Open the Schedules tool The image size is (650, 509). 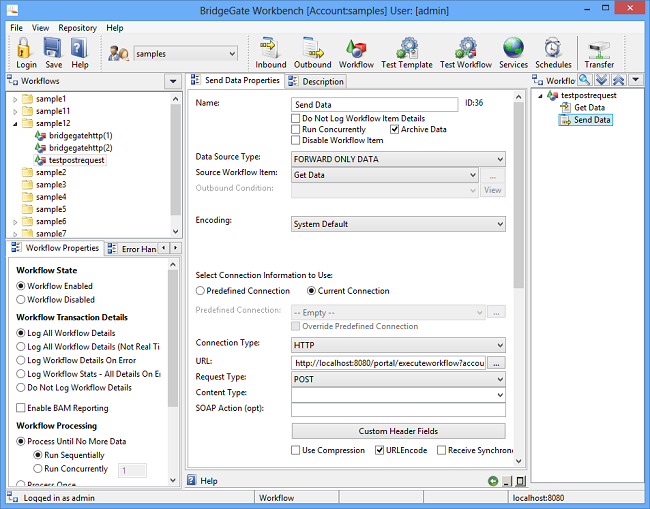(x=553, y=52)
